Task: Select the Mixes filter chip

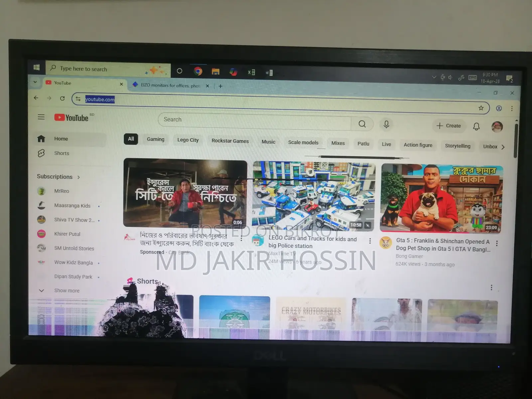Action: pyautogui.click(x=338, y=143)
